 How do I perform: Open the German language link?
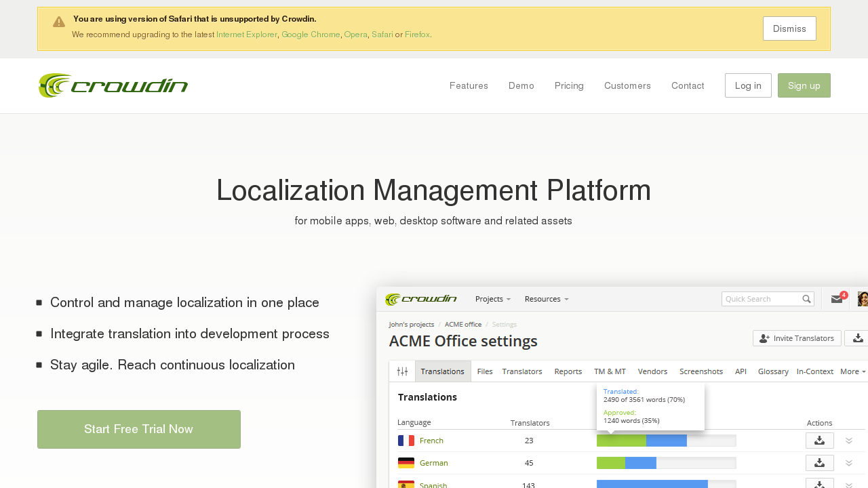[434, 463]
